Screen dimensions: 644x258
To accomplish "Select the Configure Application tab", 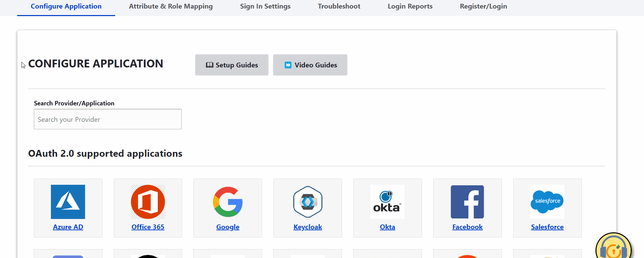I will [x=66, y=7].
